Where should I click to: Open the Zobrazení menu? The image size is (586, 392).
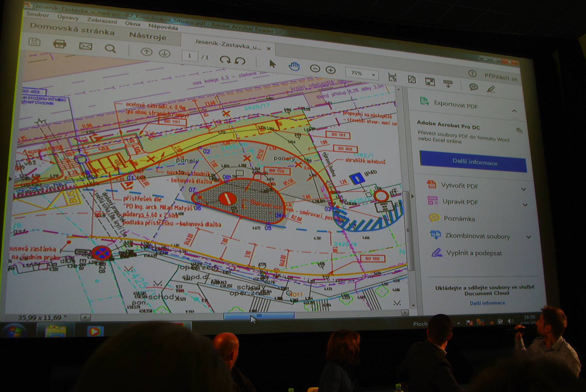coord(102,20)
